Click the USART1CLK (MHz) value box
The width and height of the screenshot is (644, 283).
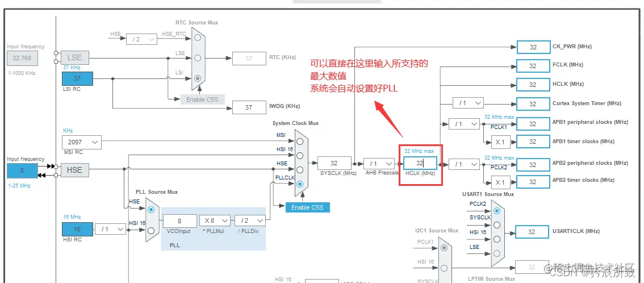[x=532, y=232]
